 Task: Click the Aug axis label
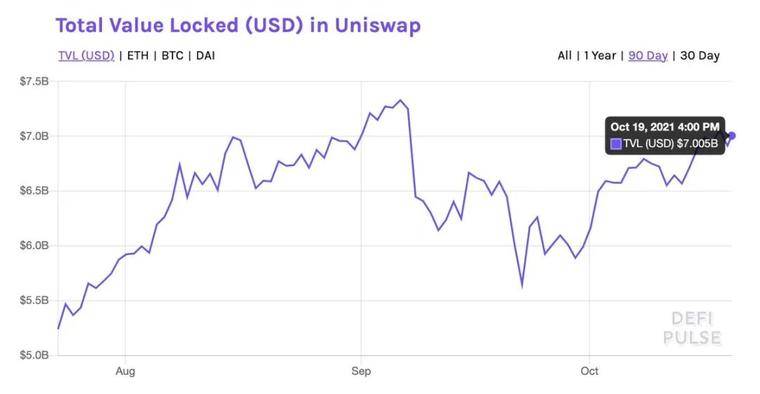[125, 371]
